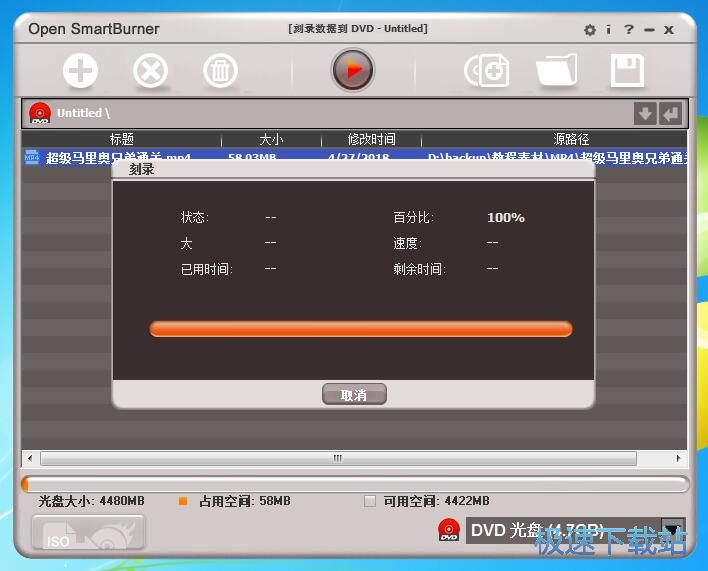Cancel the burn with the 取消 button
This screenshot has height=571, width=708.
(x=354, y=395)
